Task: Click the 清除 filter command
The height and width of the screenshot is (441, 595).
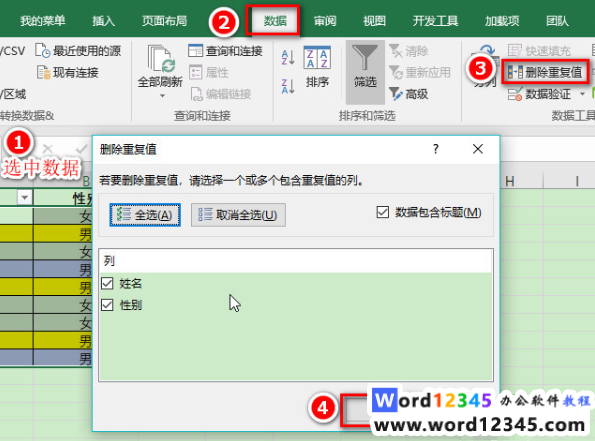Action: pyautogui.click(x=409, y=51)
